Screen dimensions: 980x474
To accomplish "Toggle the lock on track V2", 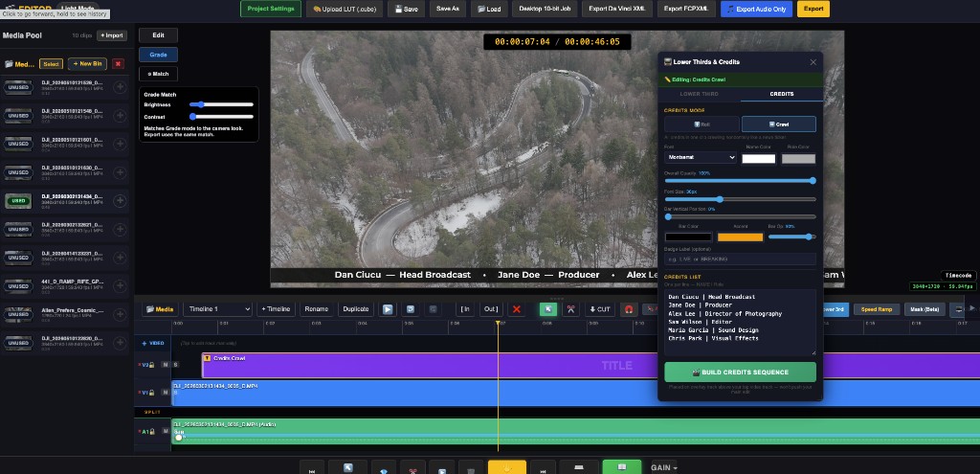I will click(x=152, y=365).
